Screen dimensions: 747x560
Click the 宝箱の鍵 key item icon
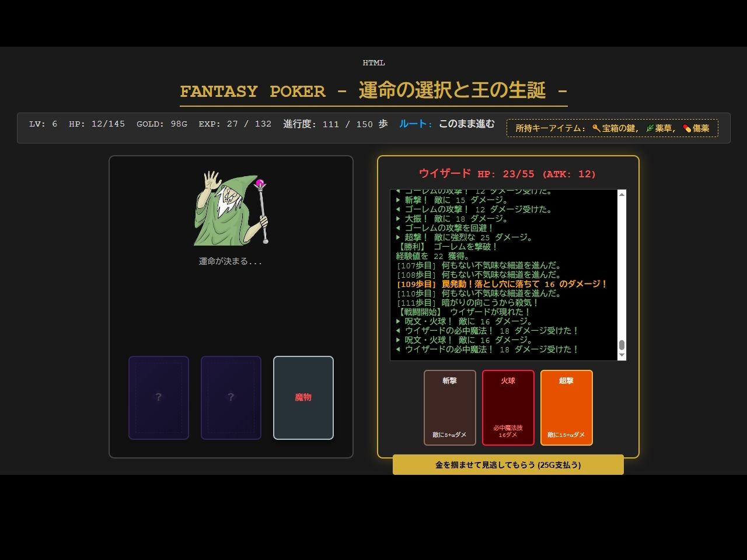coord(596,128)
